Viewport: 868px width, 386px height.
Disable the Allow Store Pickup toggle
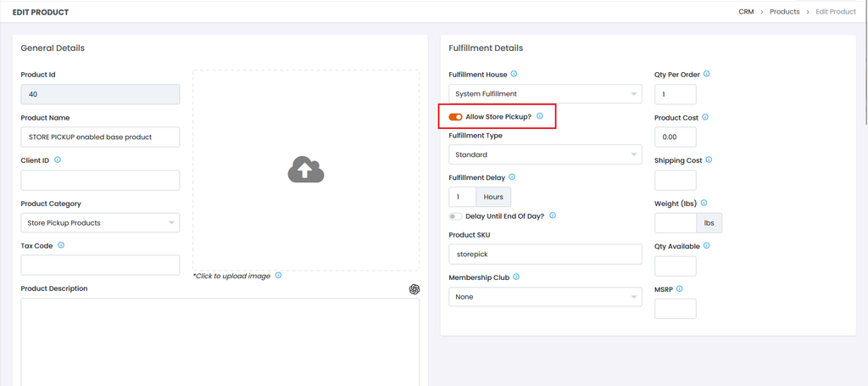(x=455, y=117)
